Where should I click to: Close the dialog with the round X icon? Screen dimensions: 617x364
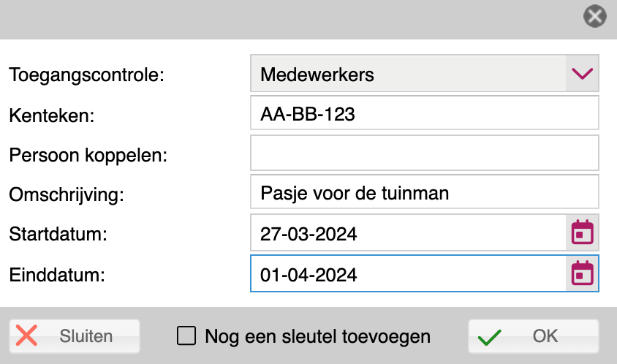click(x=595, y=17)
